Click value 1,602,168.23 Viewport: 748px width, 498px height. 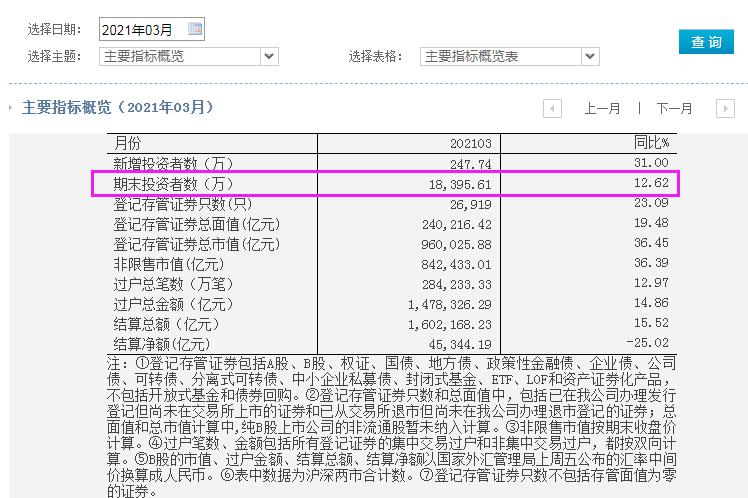[450, 325]
